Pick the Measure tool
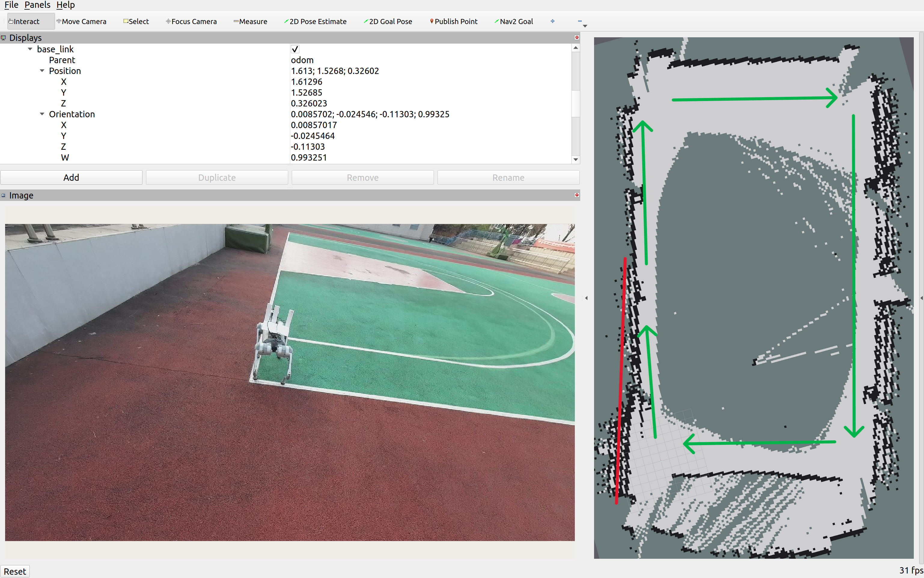924x578 pixels. click(250, 21)
